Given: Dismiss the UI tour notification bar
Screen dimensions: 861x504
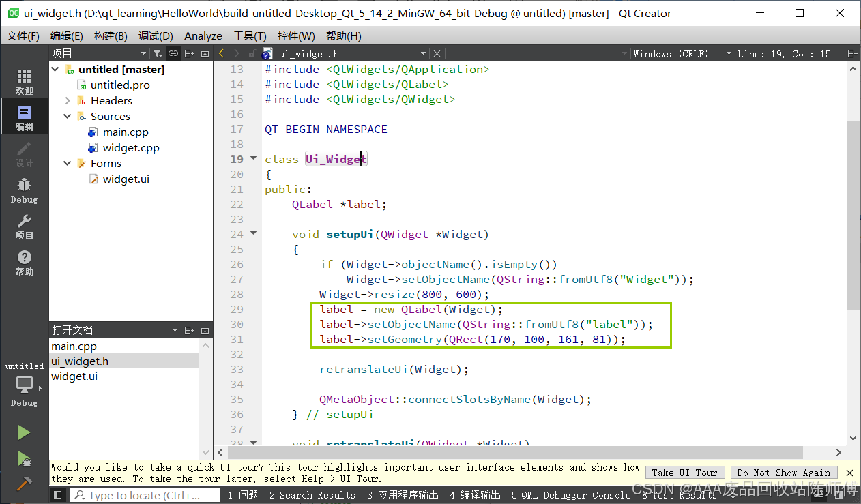Looking at the screenshot, I should pos(849,473).
